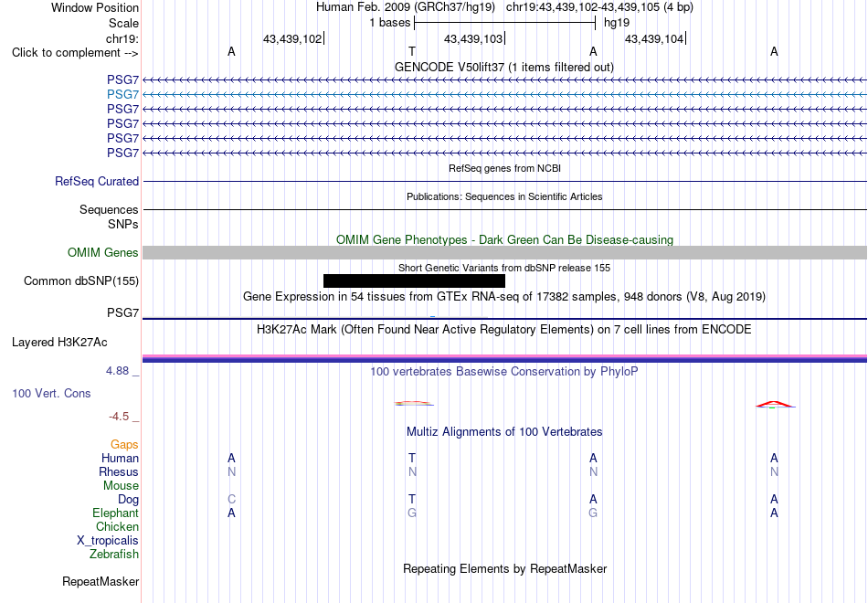Click the red PhyloP conservation peak
The width and height of the screenshot is (868, 603).
point(775,404)
